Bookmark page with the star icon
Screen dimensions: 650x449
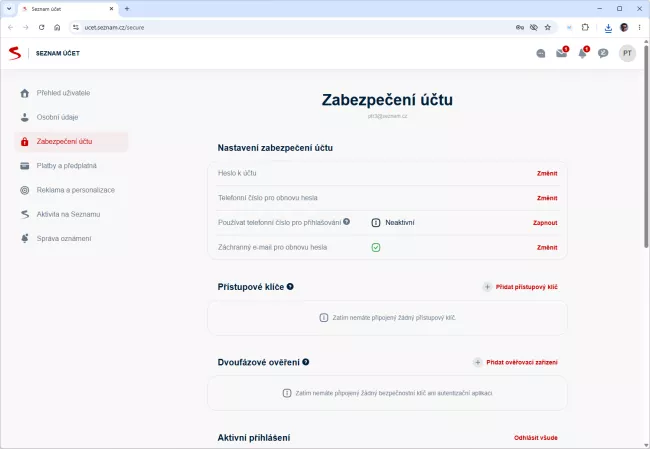pos(548,27)
